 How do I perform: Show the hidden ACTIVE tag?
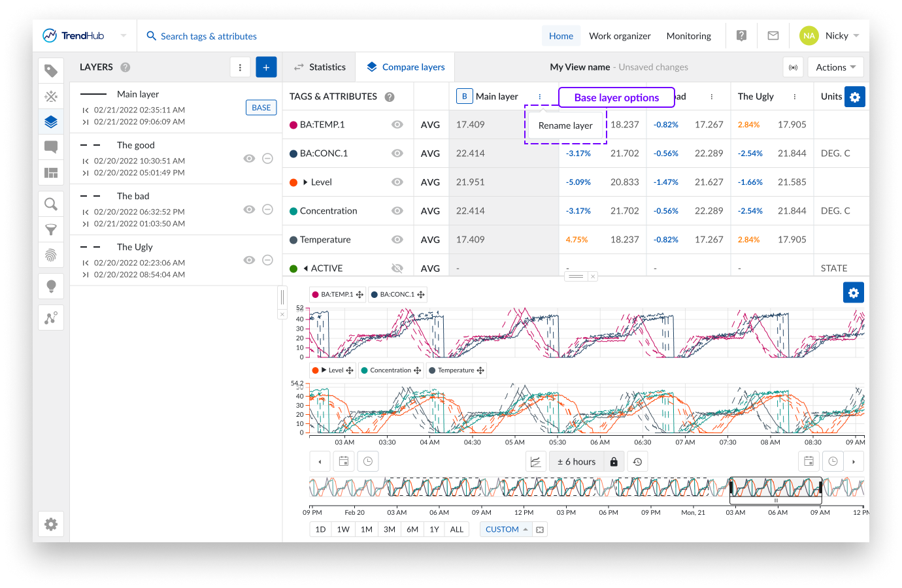pos(397,269)
